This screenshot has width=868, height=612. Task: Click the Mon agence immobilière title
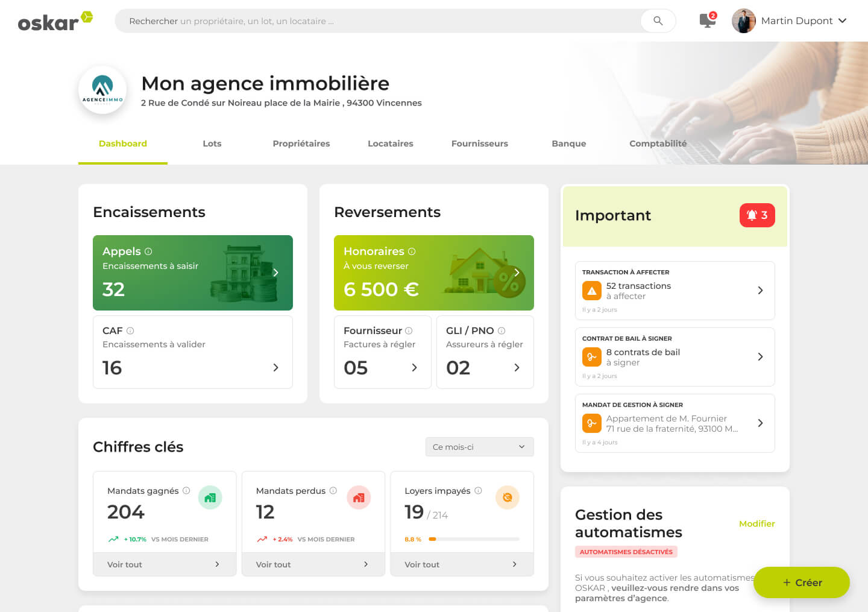(x=265, y=83)
